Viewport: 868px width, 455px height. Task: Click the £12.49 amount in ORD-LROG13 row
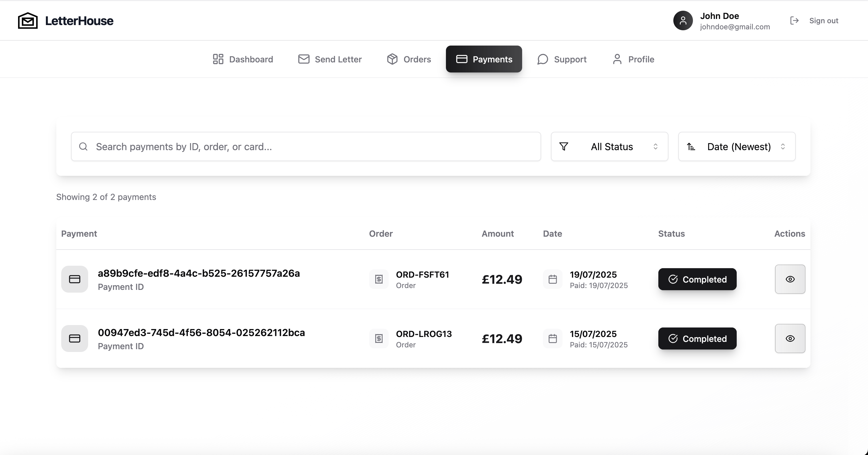pos(502,338)
